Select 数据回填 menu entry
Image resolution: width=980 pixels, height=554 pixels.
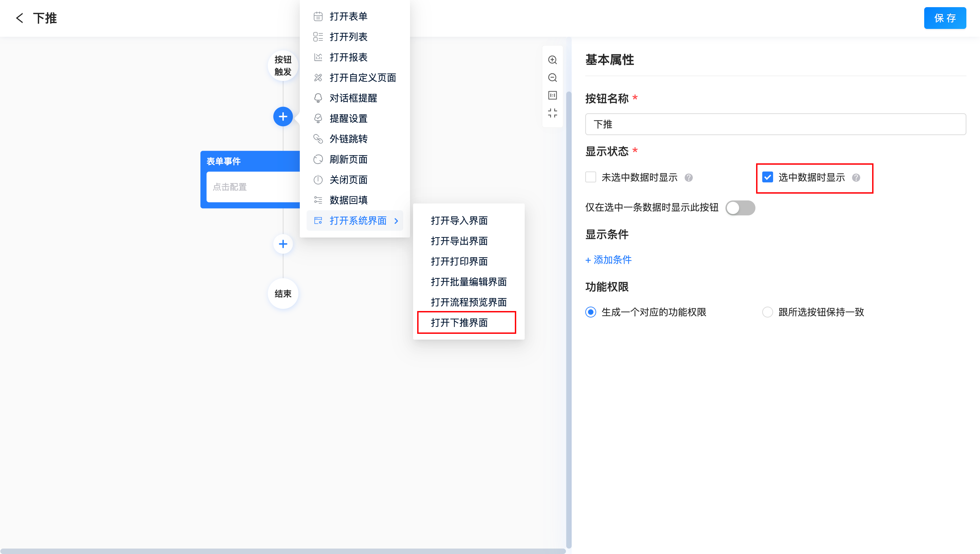coord(348,200)
